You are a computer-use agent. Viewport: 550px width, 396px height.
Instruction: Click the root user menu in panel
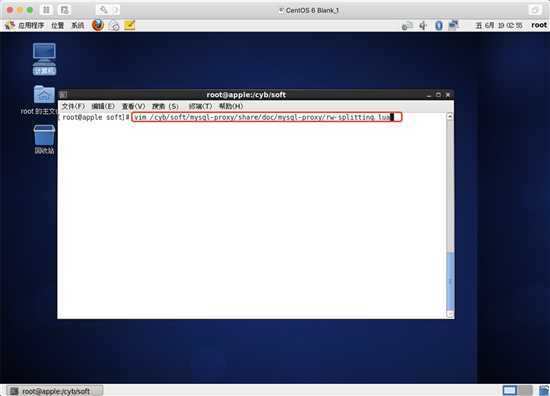point(539,25)
